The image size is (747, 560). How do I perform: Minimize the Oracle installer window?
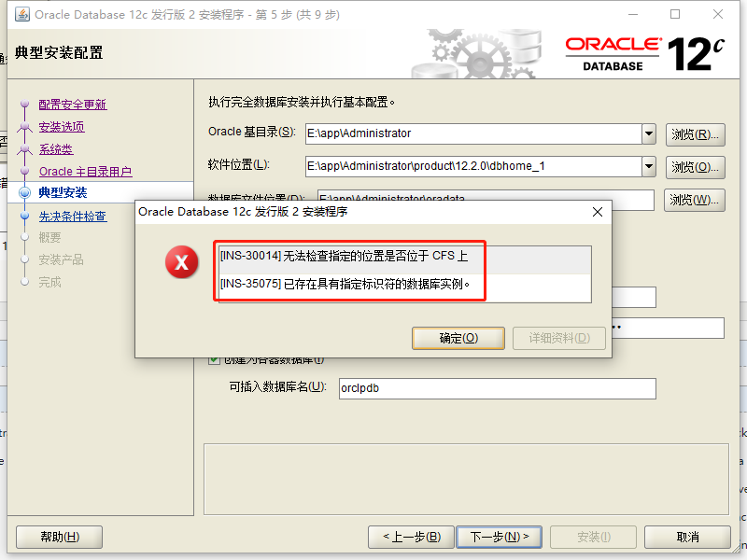click(x=633, y=15)
